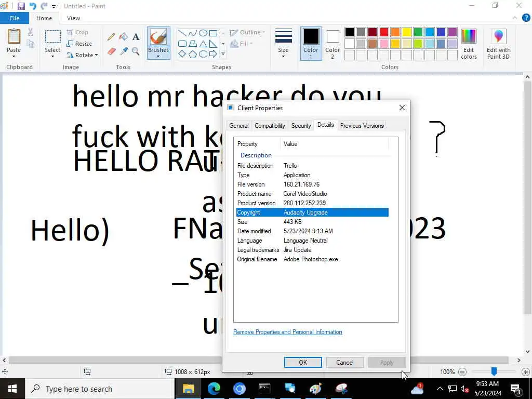The width and height of the screenshot is (532, 399).
Task: Choose the Triangle shape
Action: point(203,44)
